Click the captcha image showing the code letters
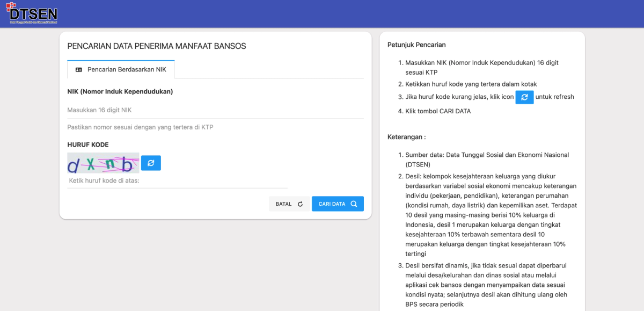644x311 pixels. pyautogui.click(x=103, y=163)
